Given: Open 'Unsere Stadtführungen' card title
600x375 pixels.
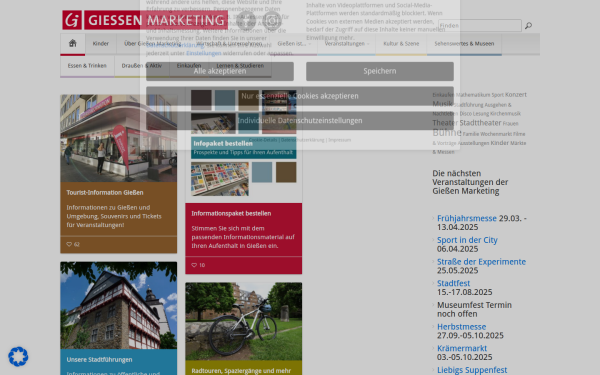Looking at the screenshot, I should (x=99, y=360).
